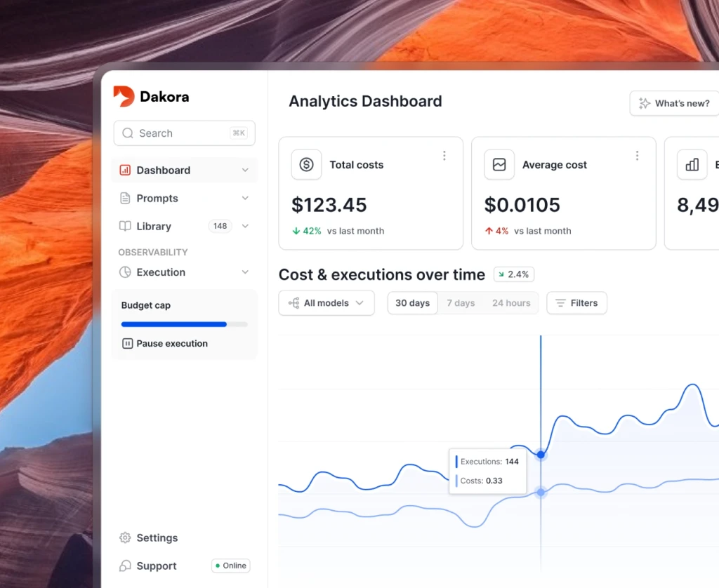The width and height of the screenshot is (719, 588).
Task: Switch to the 7 days tab
Action: click(461, 302)
